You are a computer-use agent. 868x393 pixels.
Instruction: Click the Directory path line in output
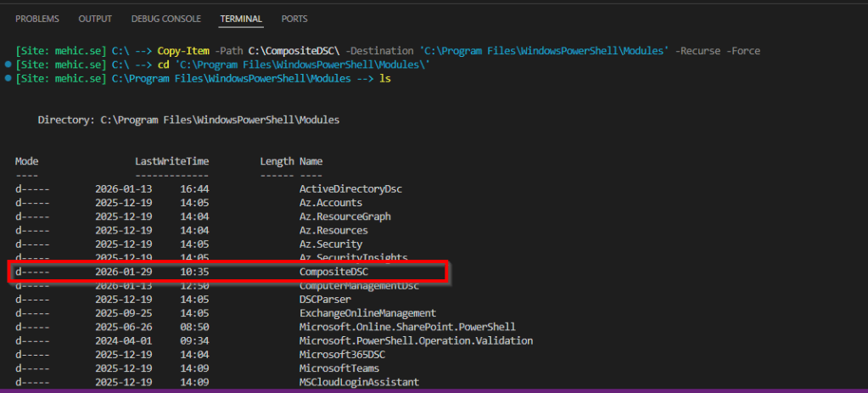(188, 121)
